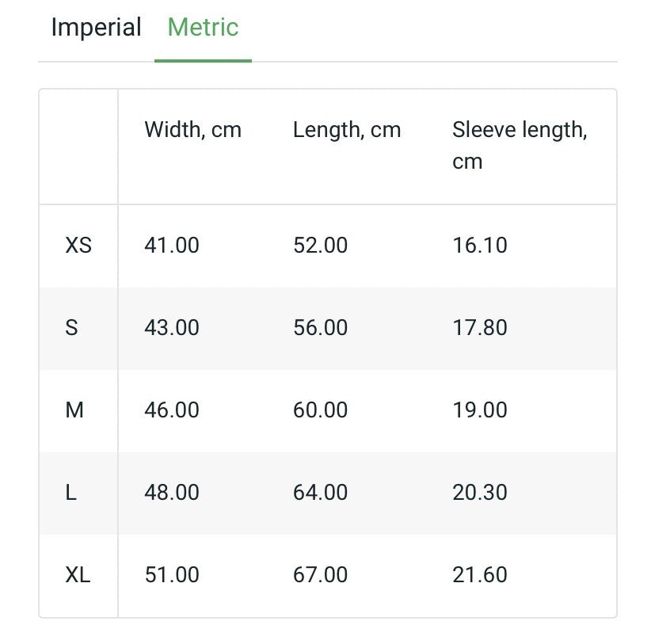Click the XL length value 67.00
The height and width of the screenshot is (644, 651).
(x=320, y=575)
